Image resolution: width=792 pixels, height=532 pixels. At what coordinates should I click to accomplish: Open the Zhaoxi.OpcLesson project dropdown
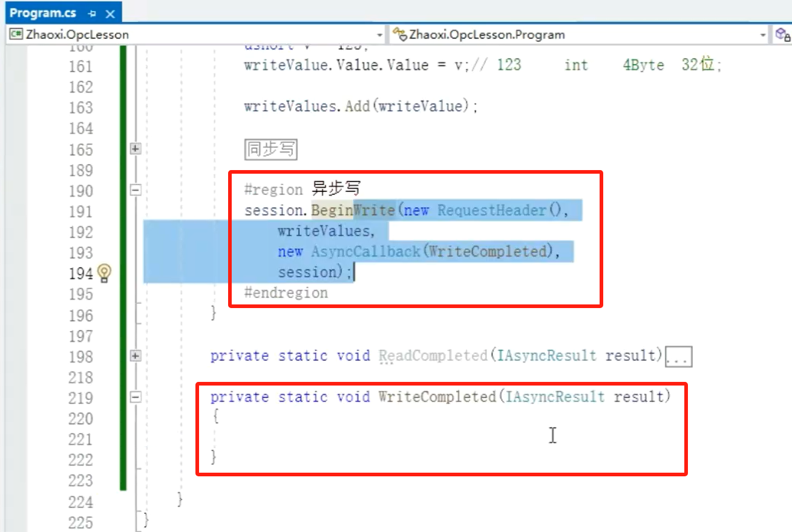[x=380, y=35]
